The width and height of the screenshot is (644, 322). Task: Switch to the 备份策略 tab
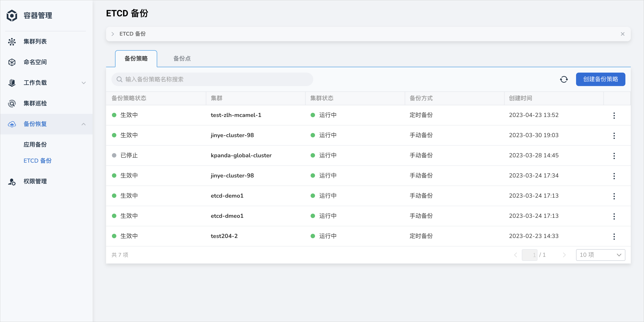(x=136, y=59)
